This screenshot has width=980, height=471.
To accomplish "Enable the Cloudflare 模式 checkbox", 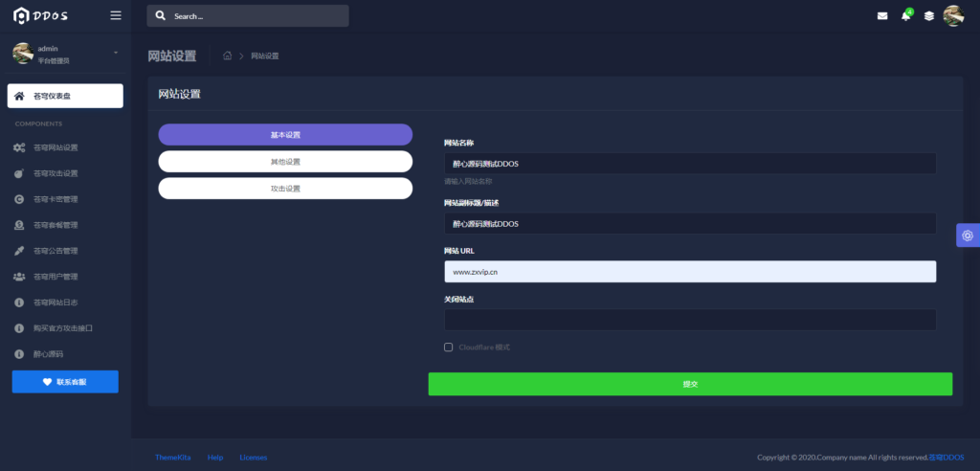I will pyautogui.click(x=449, y=347).
